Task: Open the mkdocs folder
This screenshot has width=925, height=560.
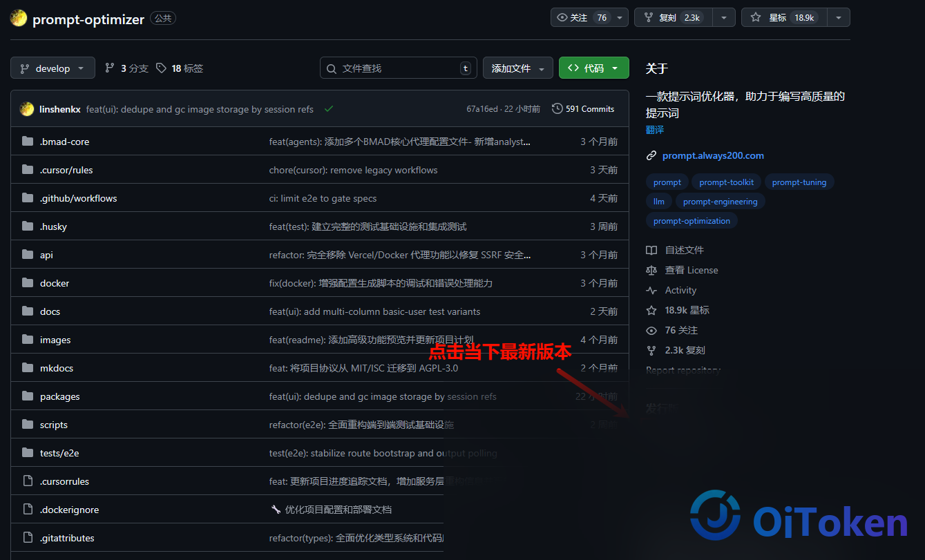Action: click(57, 368)
